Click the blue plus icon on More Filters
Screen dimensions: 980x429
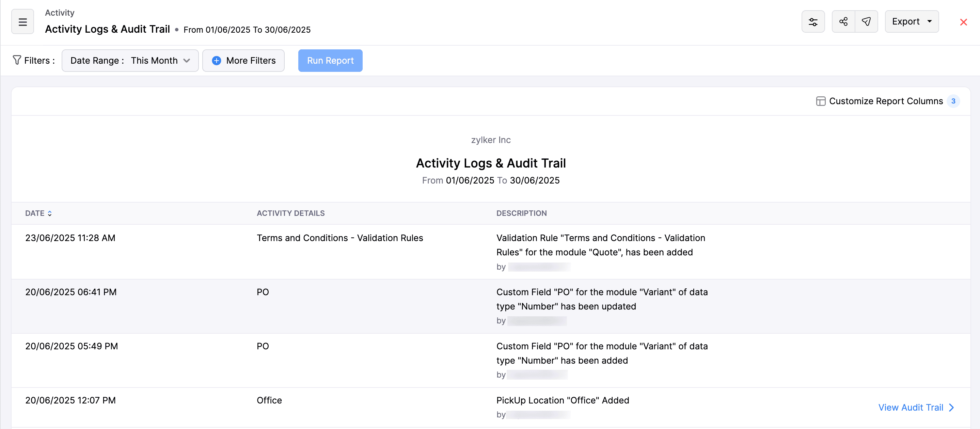[x=216, y=61]
